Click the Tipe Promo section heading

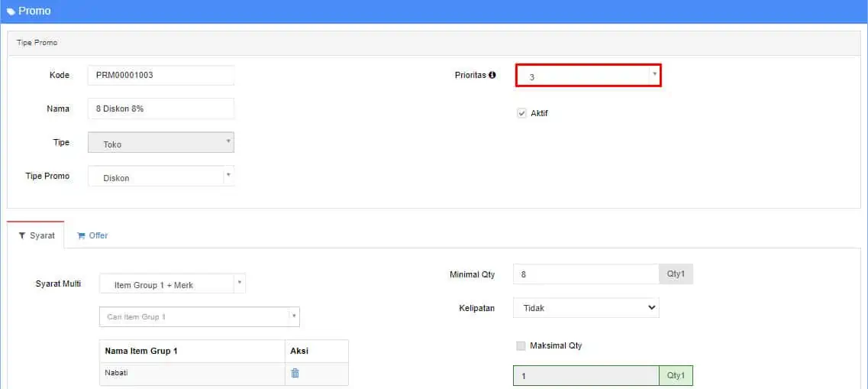pyautogui.click(x=37, y=43)
